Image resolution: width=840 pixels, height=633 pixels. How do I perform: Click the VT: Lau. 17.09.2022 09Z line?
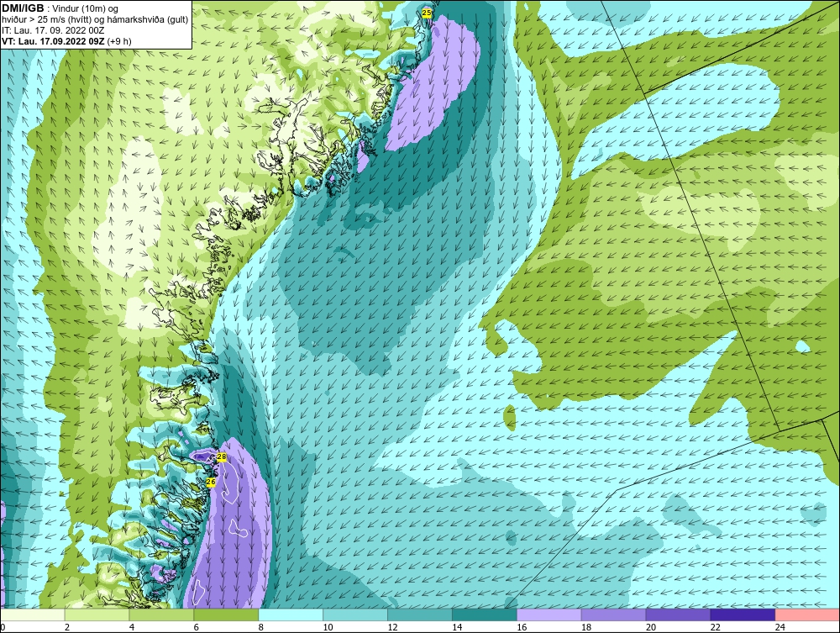click(x=66, y=40)
